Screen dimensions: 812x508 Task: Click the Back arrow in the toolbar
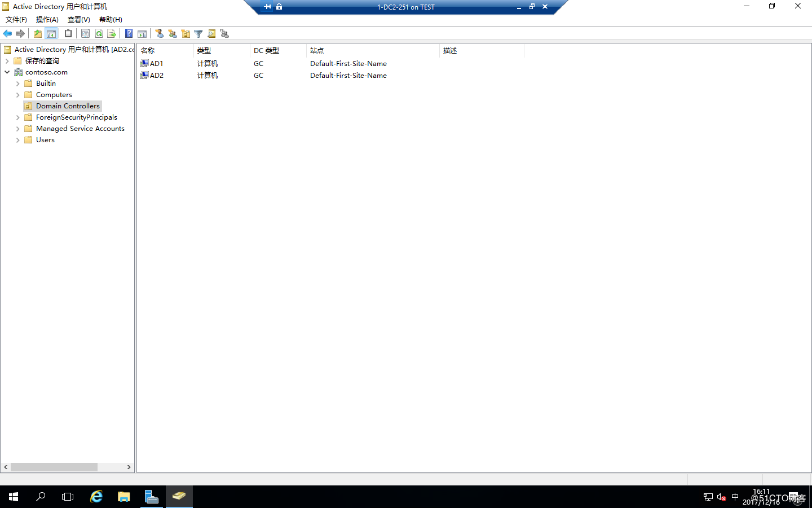(7, 34)
